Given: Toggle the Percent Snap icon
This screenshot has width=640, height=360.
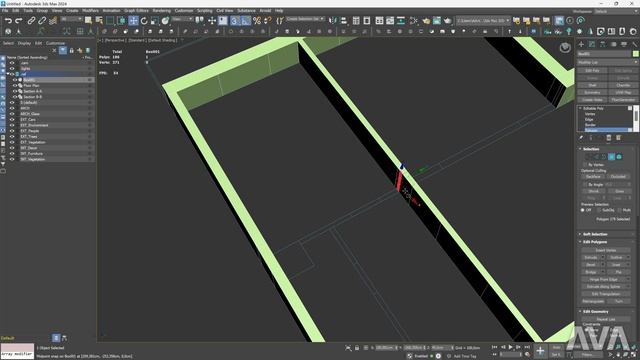Looking at the screenshot, I should point(257,20).
